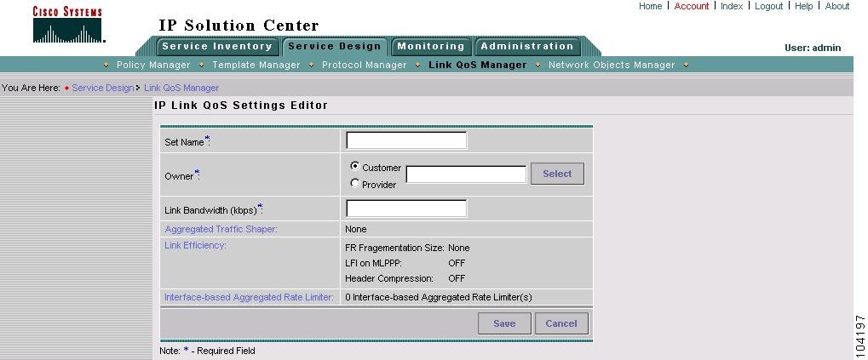The height and width of the screenshot is (360, 868).
Task: Select the Provider owner radio button
Action: coord(355,184)
